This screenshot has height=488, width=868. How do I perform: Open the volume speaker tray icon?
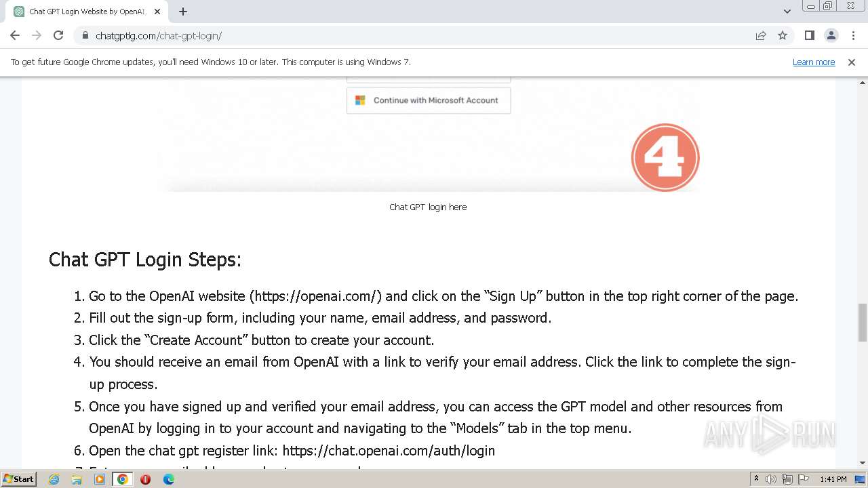771,479
